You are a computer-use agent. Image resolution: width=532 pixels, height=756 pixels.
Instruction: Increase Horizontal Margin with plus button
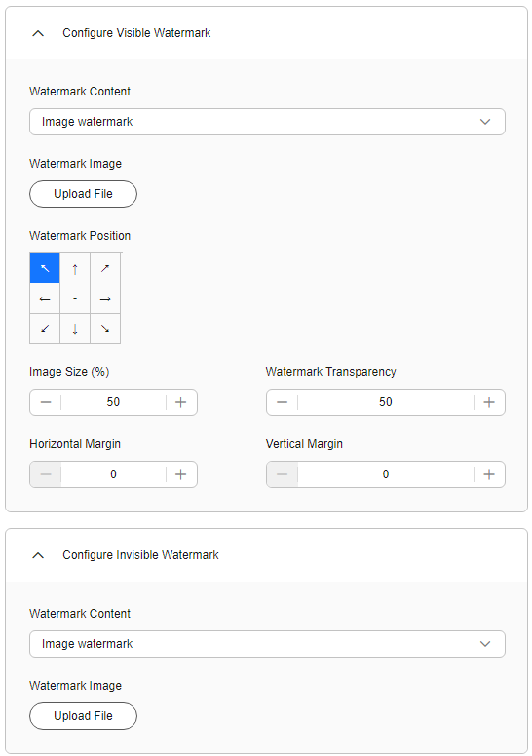pos(181,474)
